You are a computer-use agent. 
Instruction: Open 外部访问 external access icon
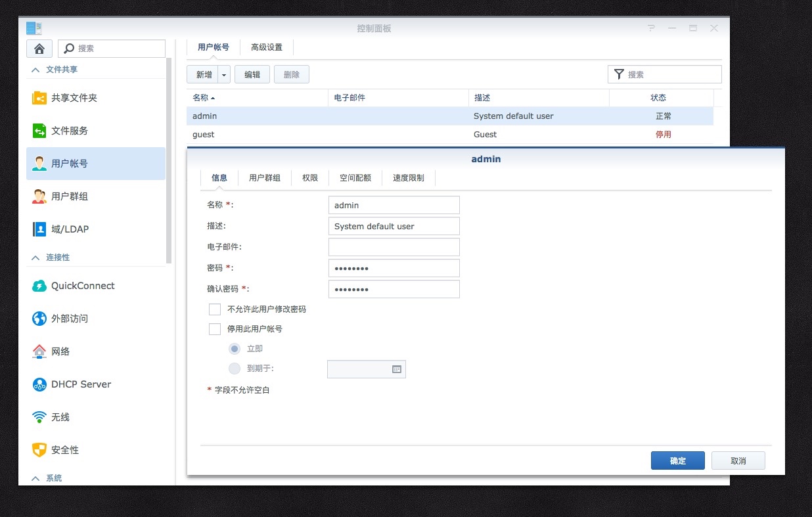click(39, 319)
